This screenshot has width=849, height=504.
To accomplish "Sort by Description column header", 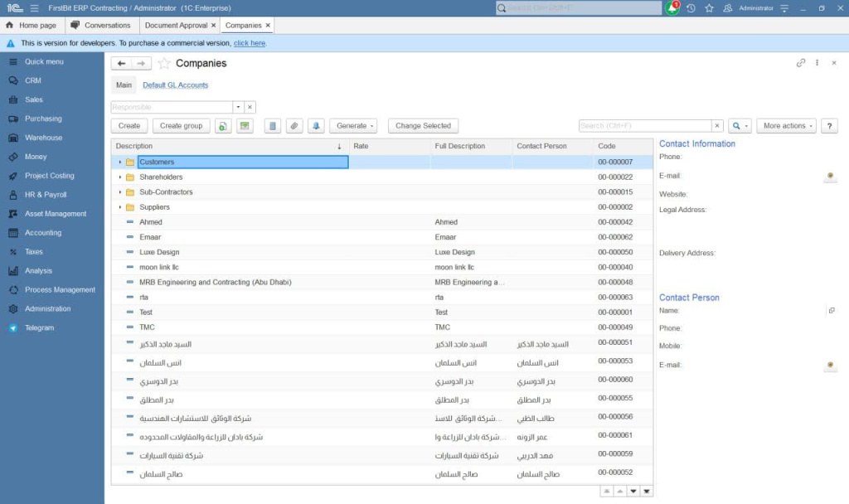I will coord(230,146).
